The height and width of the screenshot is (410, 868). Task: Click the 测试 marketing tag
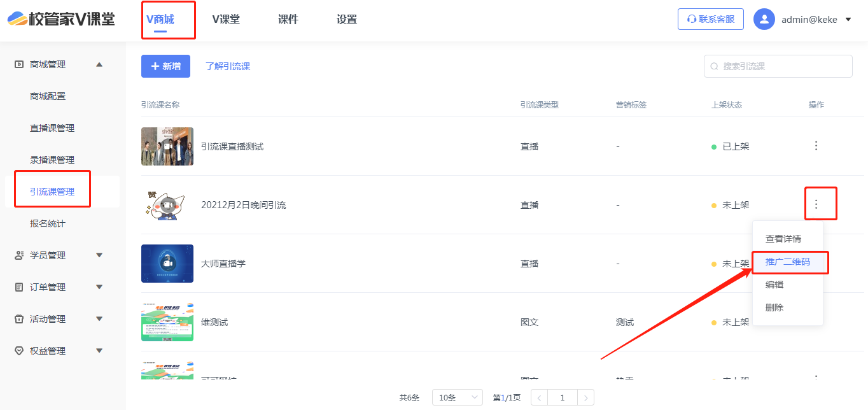(x=625, y=322)
